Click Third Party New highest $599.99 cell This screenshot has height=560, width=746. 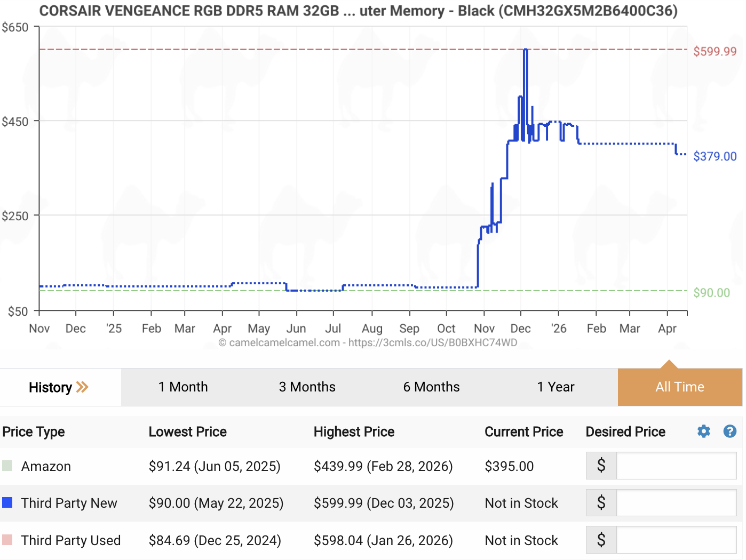(384, 503)
